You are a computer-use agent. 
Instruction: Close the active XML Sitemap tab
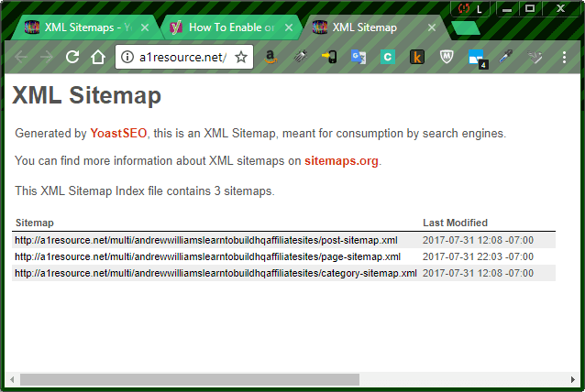432,27
